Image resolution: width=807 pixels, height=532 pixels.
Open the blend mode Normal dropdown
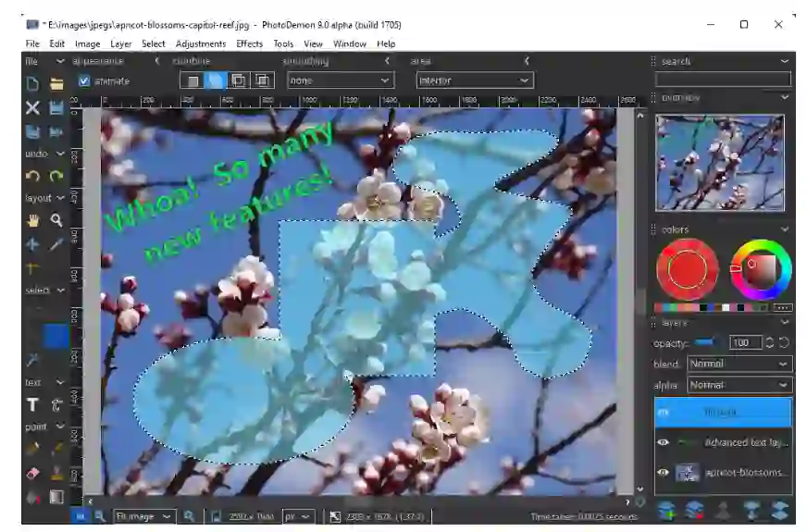pyautogui.click(x=739, y=364)
